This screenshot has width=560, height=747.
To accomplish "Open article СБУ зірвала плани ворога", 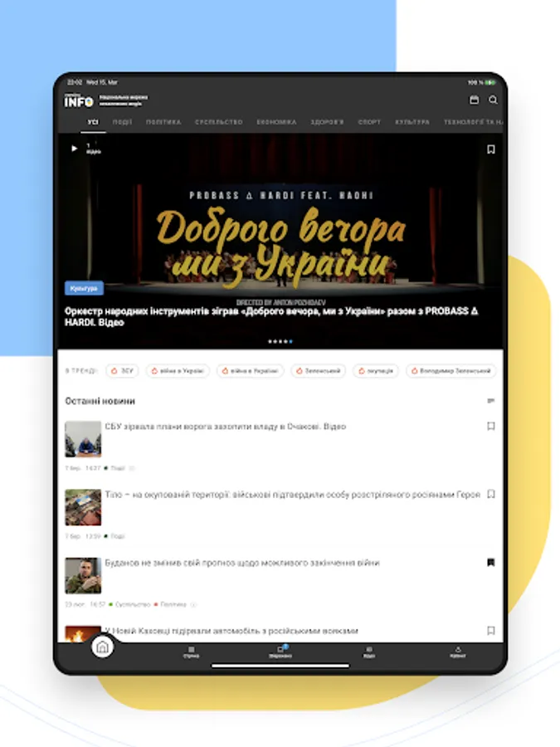I will point(225,427).
